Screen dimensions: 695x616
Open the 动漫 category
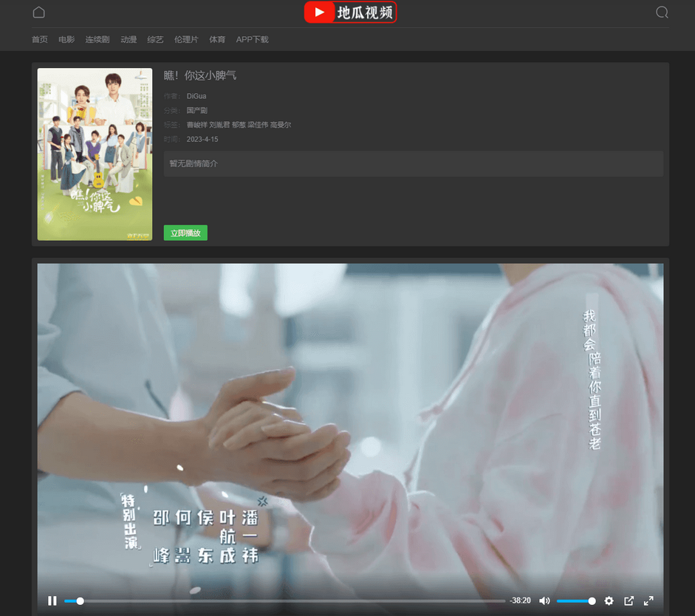(129, 39)
